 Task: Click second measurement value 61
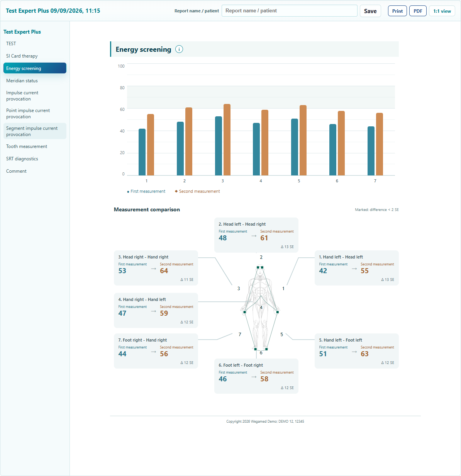(x=264, y=238)
